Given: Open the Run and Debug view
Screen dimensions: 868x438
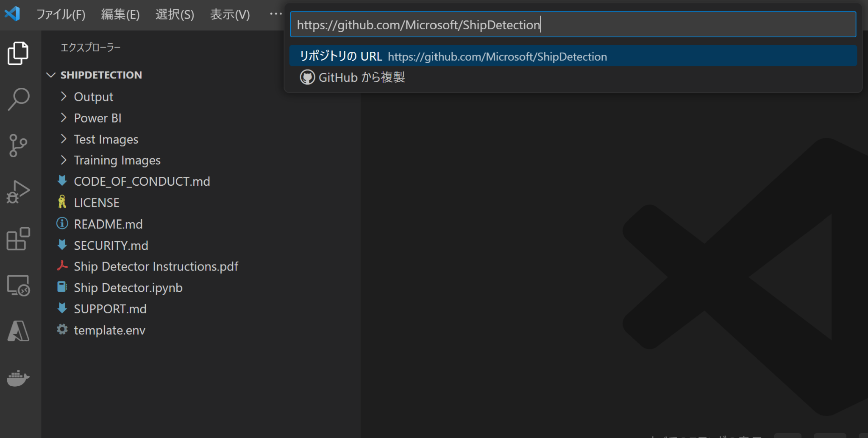Looking at the screenshot, I should [18, 192].
